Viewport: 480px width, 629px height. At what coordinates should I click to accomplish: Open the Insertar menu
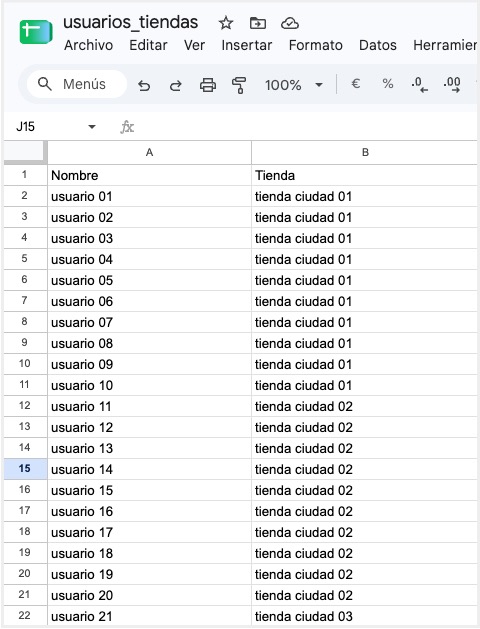point(247,45)
